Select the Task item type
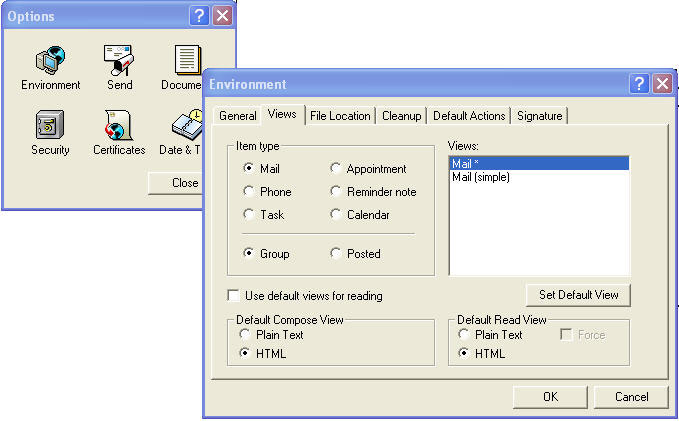Screen dimensions: 679x421 249,214
